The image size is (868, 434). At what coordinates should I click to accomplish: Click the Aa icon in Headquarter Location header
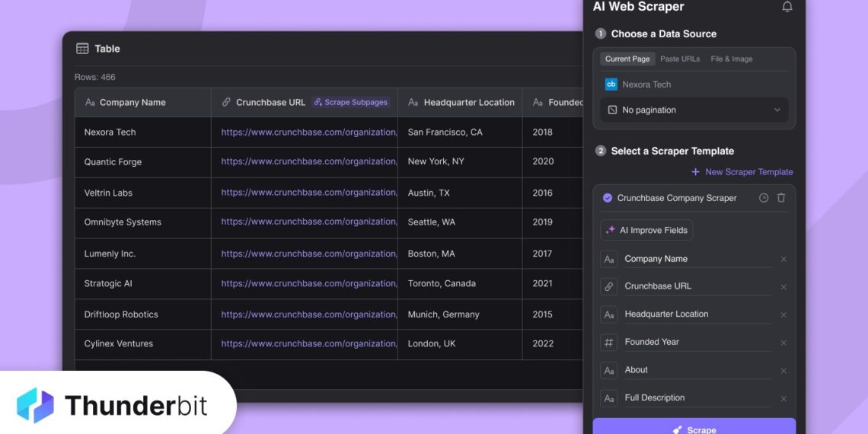pyautogui.click(x=413, y=103)
